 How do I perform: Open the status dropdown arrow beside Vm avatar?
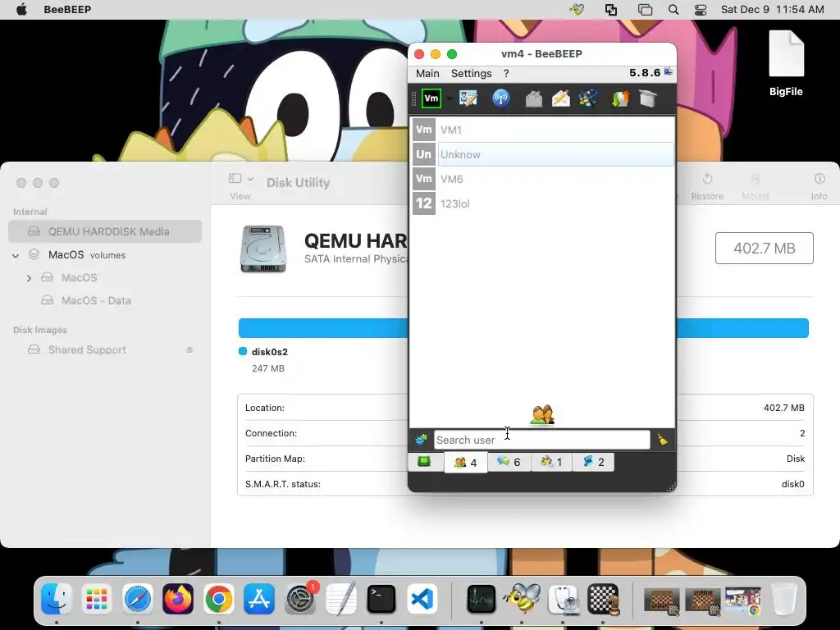click(x=449, y=98)
